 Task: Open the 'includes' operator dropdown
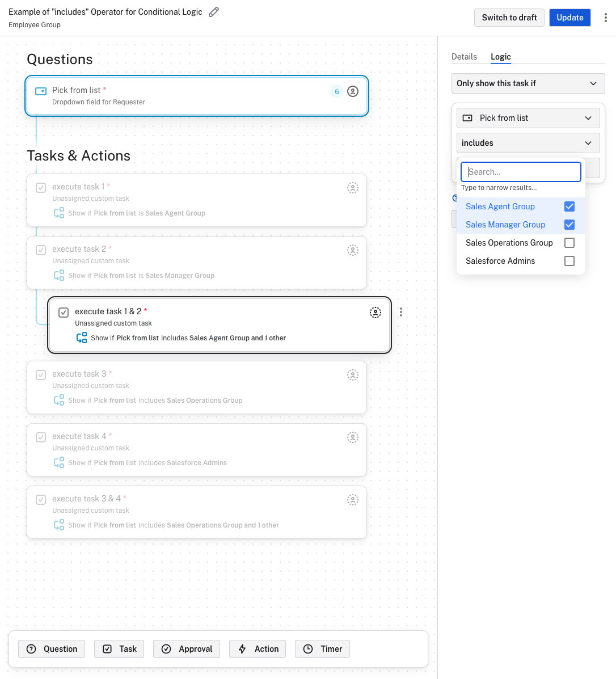tap(528, 143)
